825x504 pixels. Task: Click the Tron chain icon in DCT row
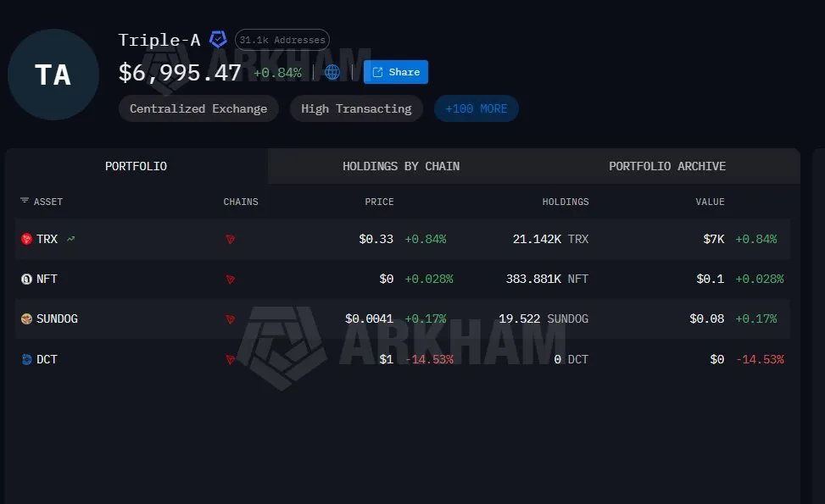231,359
